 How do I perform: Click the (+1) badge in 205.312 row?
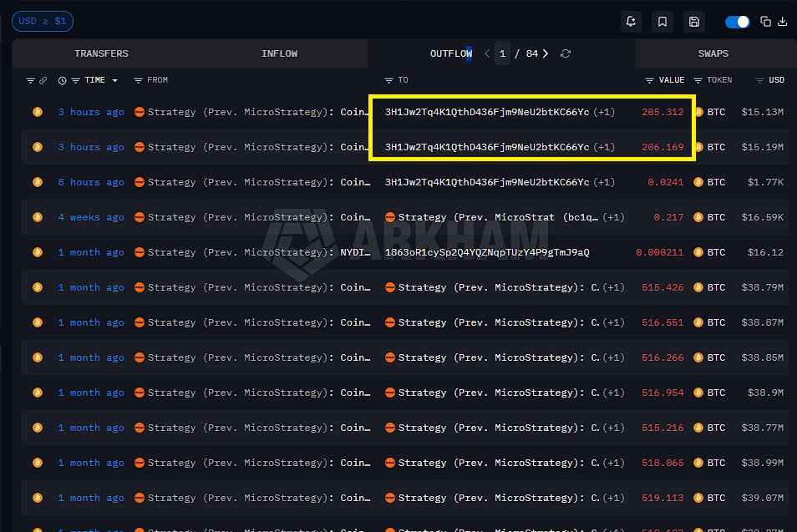coord(604,112)
